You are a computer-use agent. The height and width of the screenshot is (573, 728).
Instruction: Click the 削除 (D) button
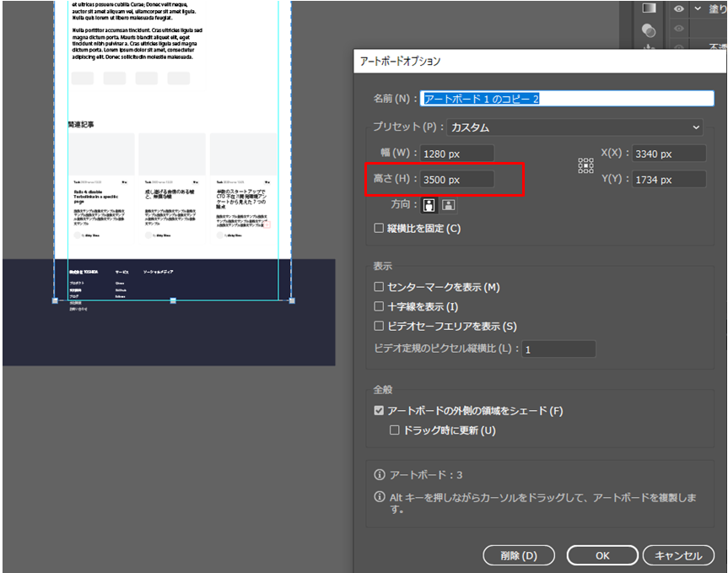(x=519, y=555)
